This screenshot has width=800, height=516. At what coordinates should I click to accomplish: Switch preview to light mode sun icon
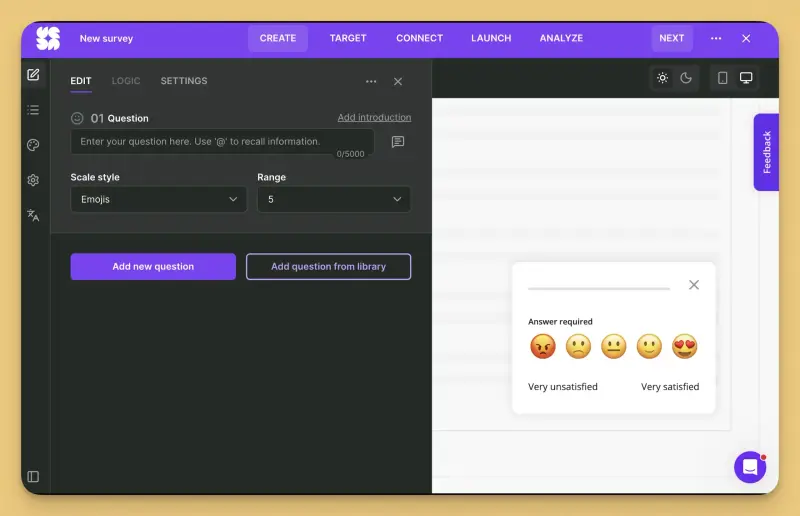pyautogui.click(x=662, y=78)
